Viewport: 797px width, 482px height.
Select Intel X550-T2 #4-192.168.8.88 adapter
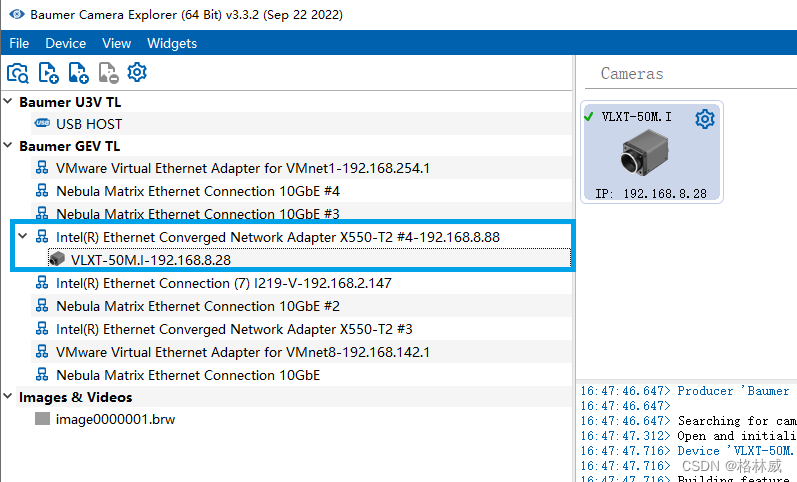click(x=278, y=237)
